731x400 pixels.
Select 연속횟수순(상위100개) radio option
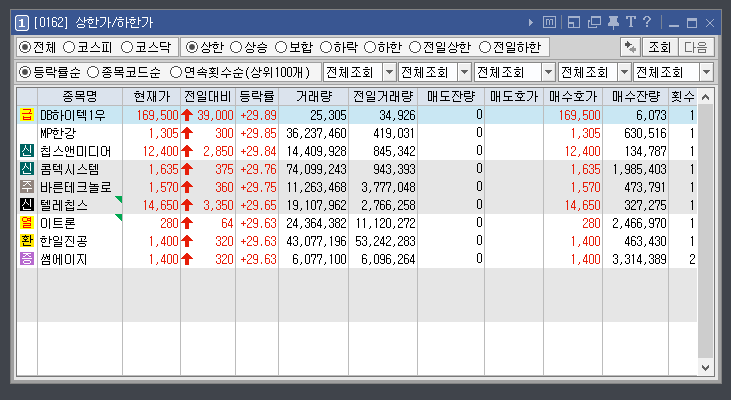pyautogui.click(x=176, y=72)
